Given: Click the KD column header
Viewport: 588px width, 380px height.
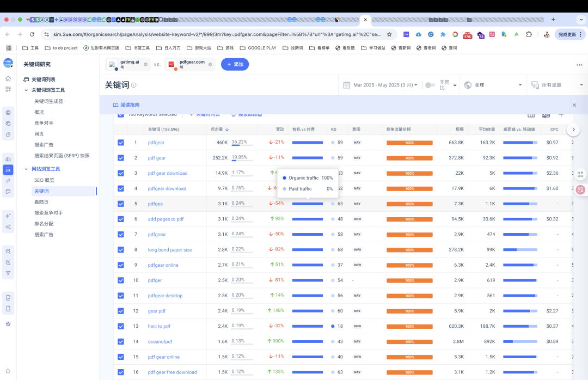Looking at the screenshot, I should point(334,130).
